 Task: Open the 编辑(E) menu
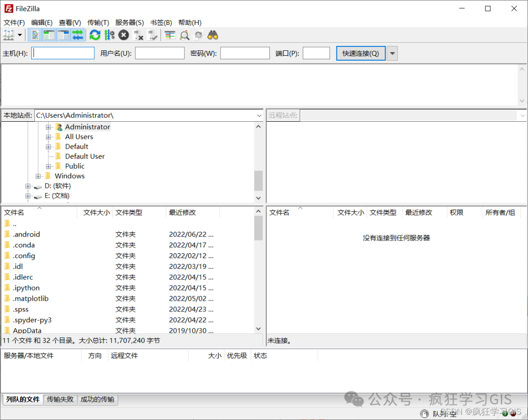coord(42,22)
